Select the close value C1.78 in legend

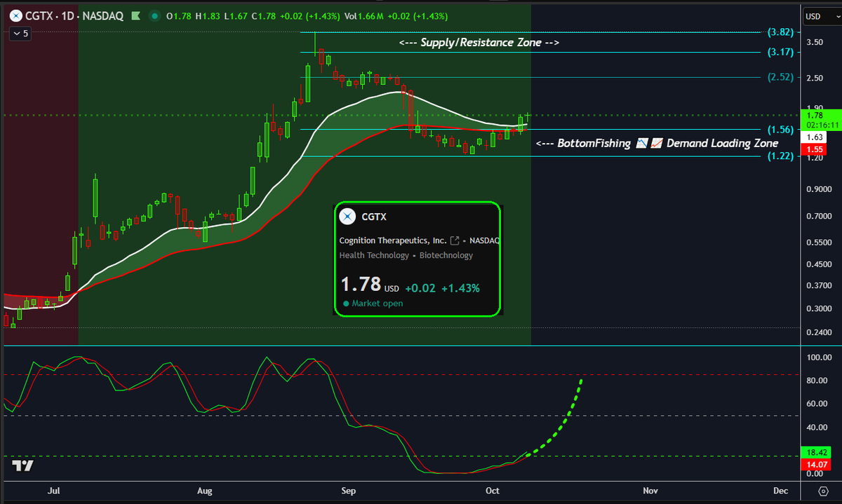264,15
